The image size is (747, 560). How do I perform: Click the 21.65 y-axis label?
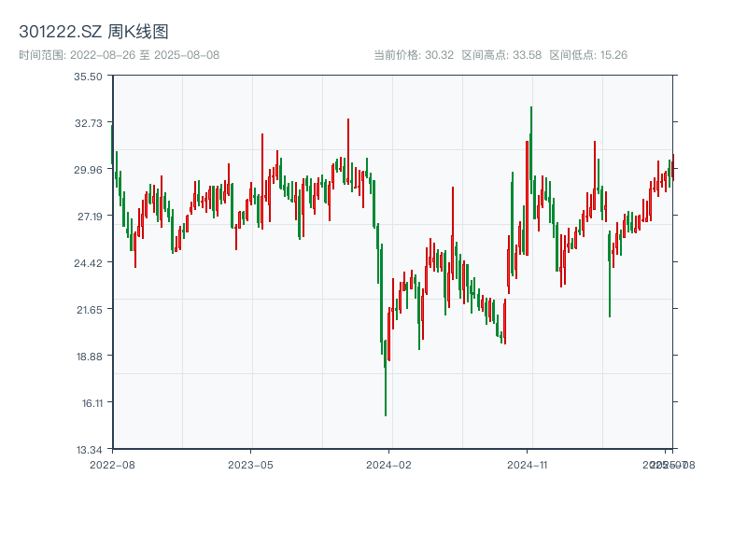coord(90,310)
